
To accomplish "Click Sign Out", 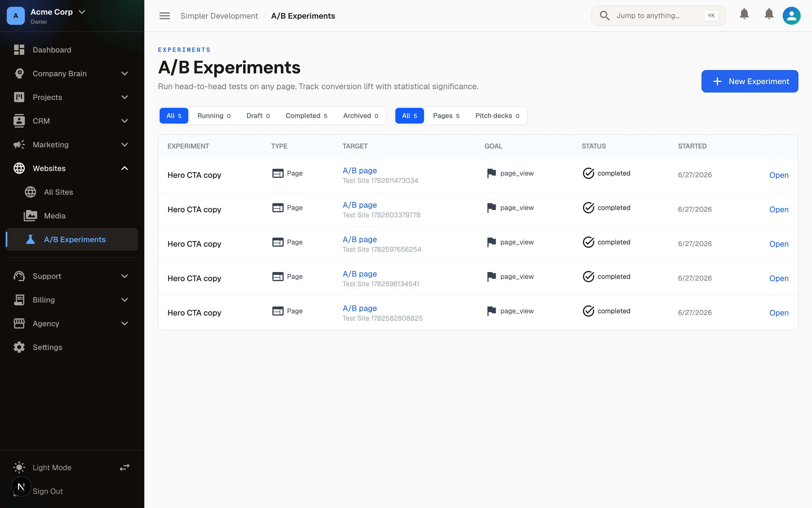I will [48, 491].
